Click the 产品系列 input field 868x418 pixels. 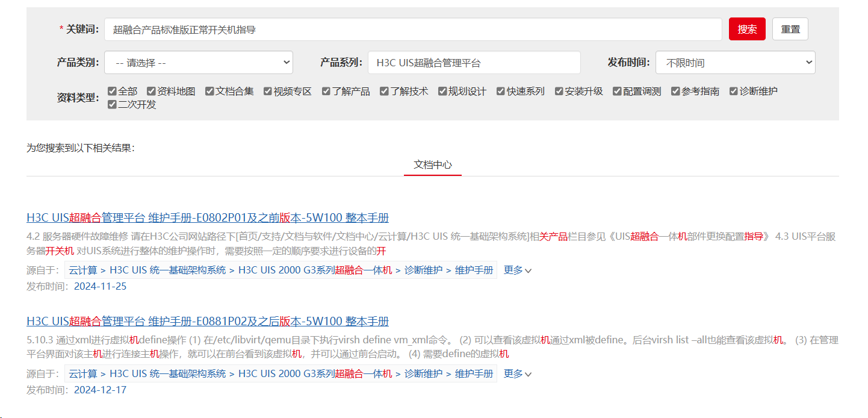point(474,63)
